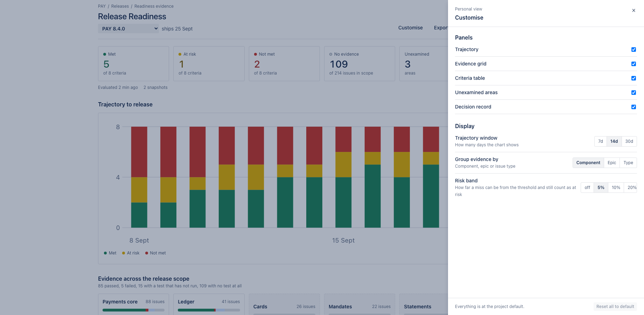Viewport: 644px width, 315px height.
Task: Group evidence by Component
Action: [588, 163]
